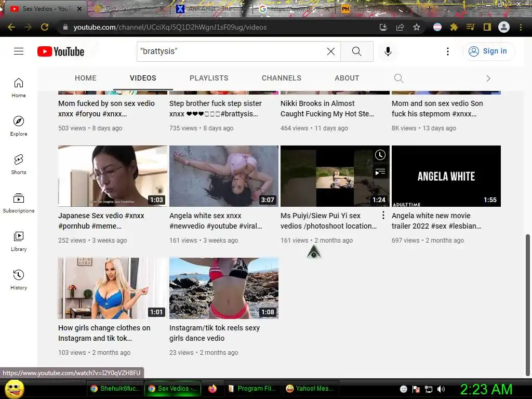Click the Sign in button
The width and height of the screenshot is (532, 399).
click(x=488, y=51)
